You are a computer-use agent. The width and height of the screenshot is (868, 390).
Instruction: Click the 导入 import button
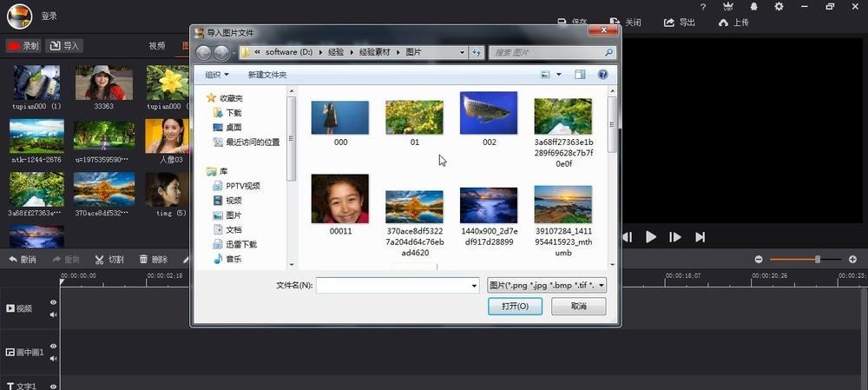click(64, 46)
